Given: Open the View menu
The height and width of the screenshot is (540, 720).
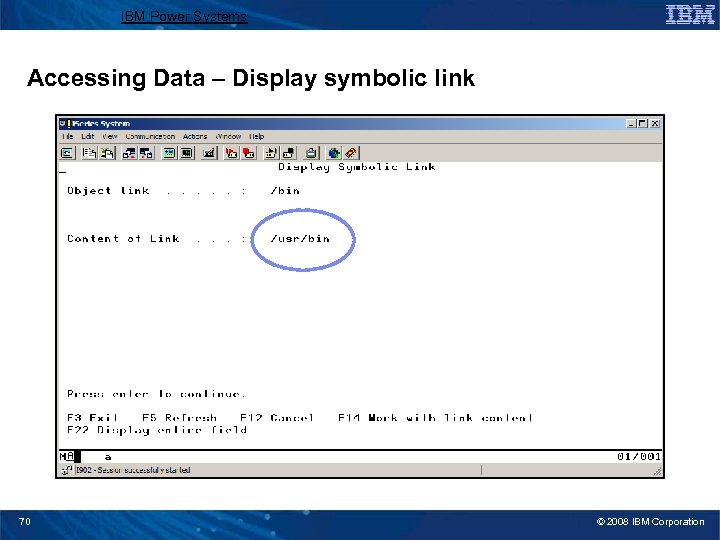Looking at the screenshot, I should [x=110, y=136].
